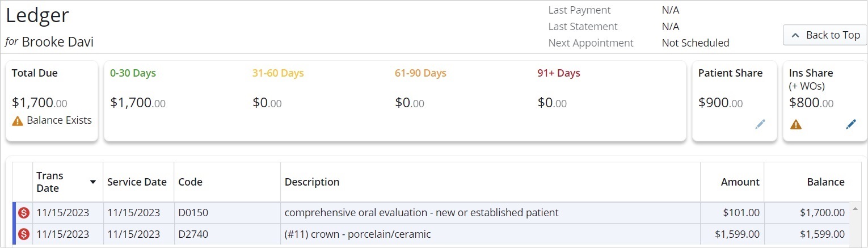This screenshot has width=868, height=248.
Task: Click the Amount column header
Action: coord(740,182)
